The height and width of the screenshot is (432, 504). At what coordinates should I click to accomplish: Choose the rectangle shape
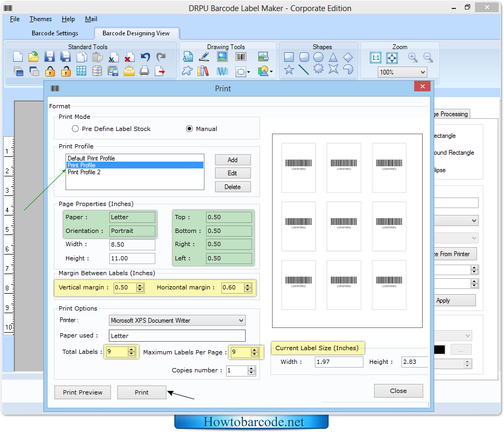pos(289,57)
